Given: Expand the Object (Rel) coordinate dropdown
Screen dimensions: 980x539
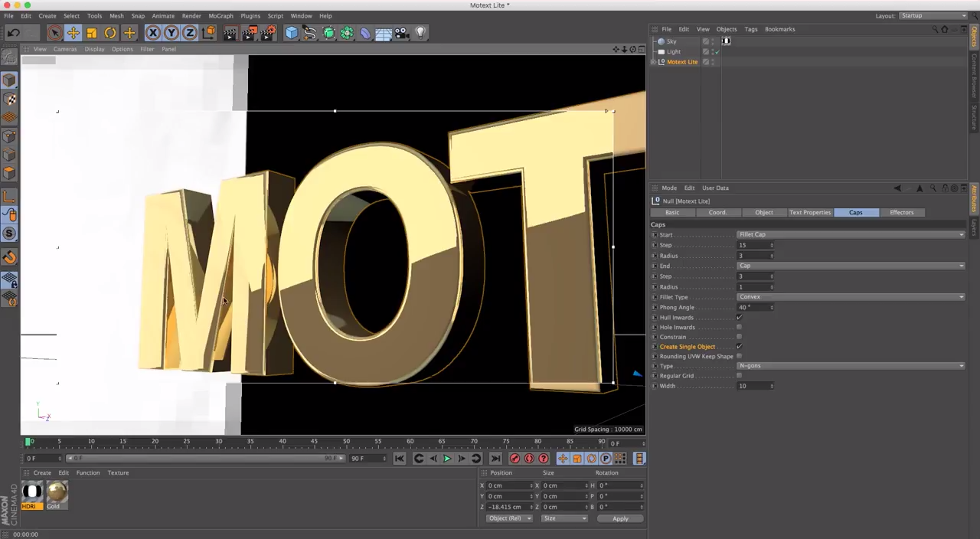Looking at the screenshot, I should pyautogui.click(x=509, y=519).
